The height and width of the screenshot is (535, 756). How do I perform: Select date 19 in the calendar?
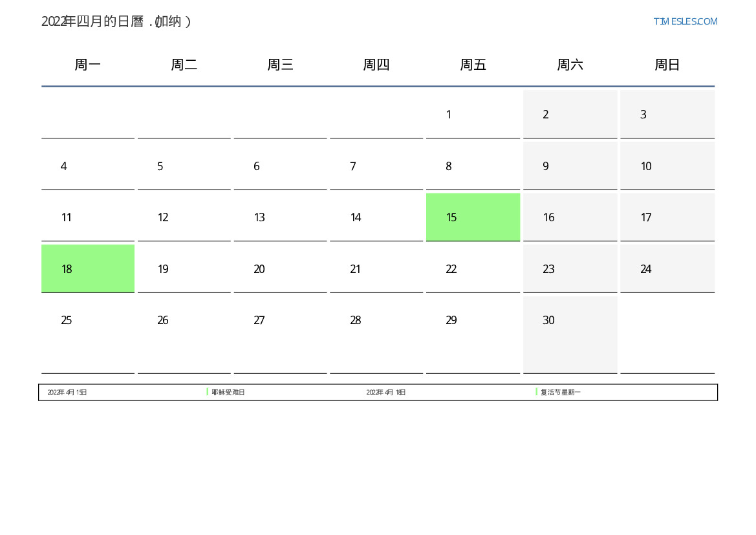(x=184, y=268)
